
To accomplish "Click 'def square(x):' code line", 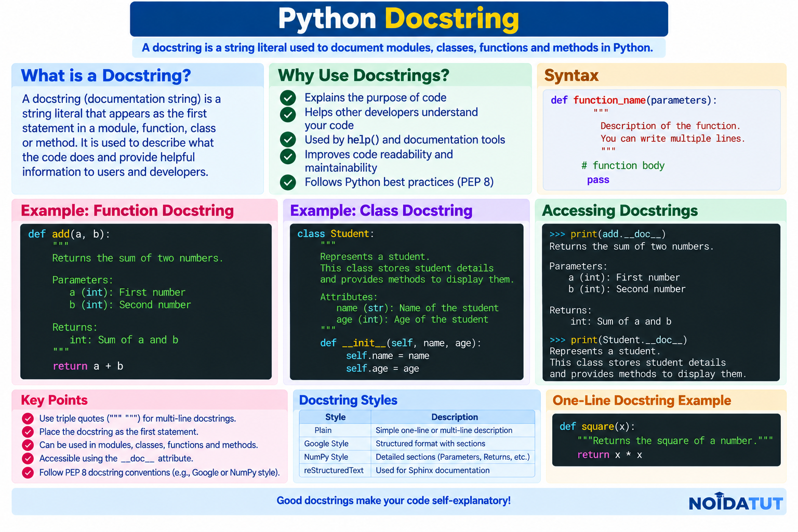I will tap(597, 427).
